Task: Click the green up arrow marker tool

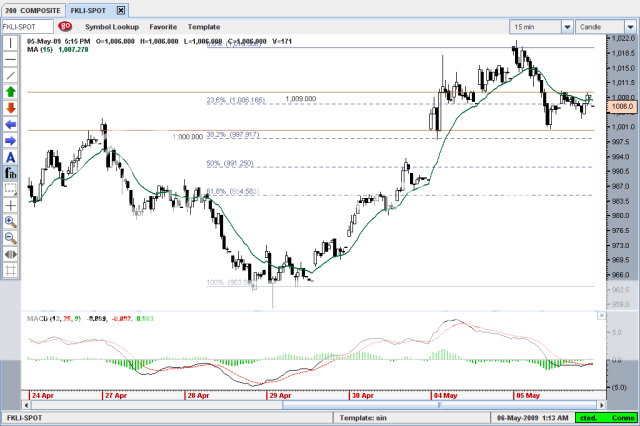Action: coord(10,91)
